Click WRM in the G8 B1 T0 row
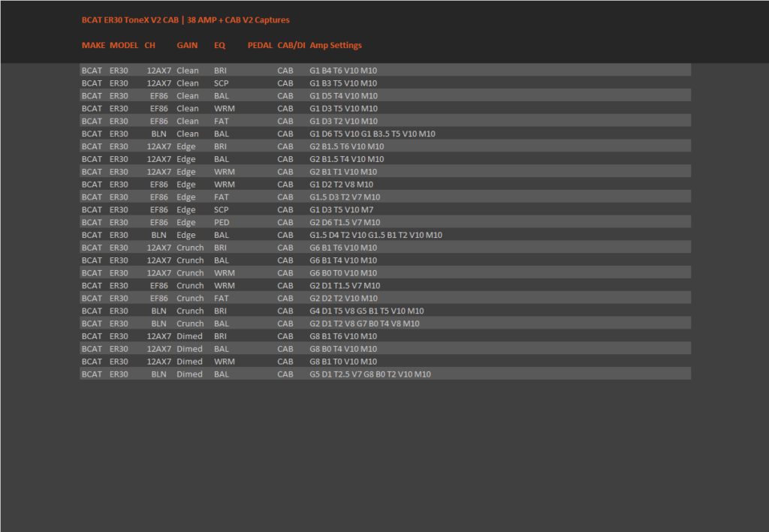This screenshot has height=532, width=769. 224,362
